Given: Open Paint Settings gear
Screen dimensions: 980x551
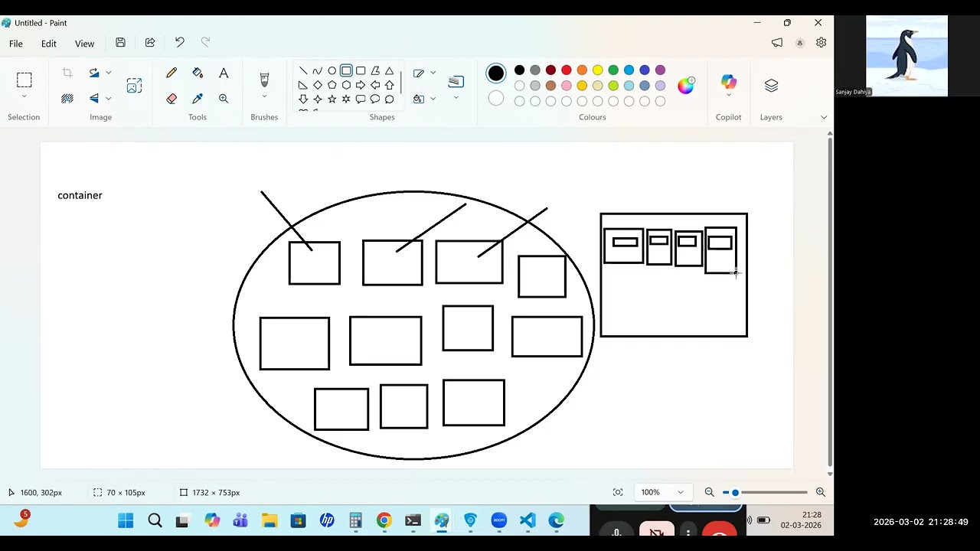Looking at the screenshot, I should pyautogui.click(x=821, y=43).
